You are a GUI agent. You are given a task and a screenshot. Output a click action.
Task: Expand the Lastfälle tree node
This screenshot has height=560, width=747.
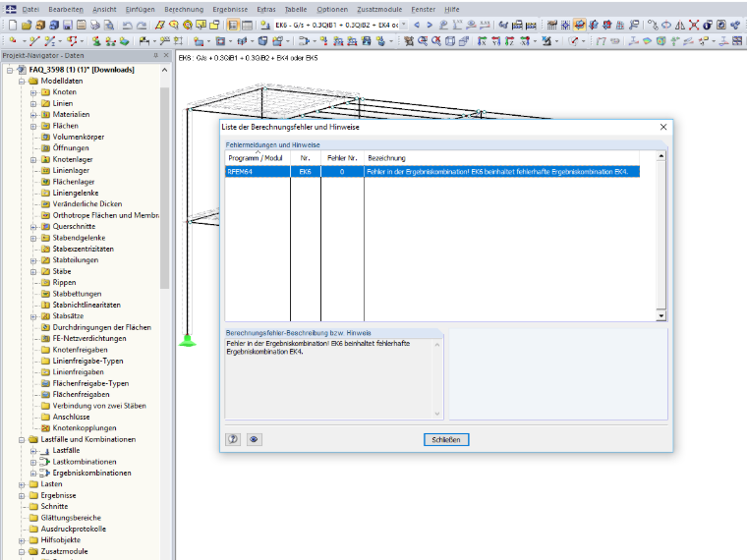coord(33,451)
